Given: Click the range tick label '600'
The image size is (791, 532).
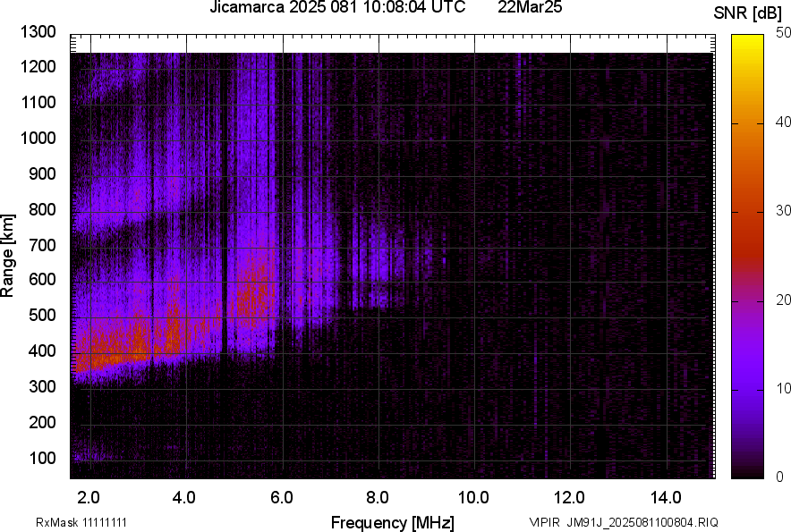Looking at the screenshot, I should point(42,279).
